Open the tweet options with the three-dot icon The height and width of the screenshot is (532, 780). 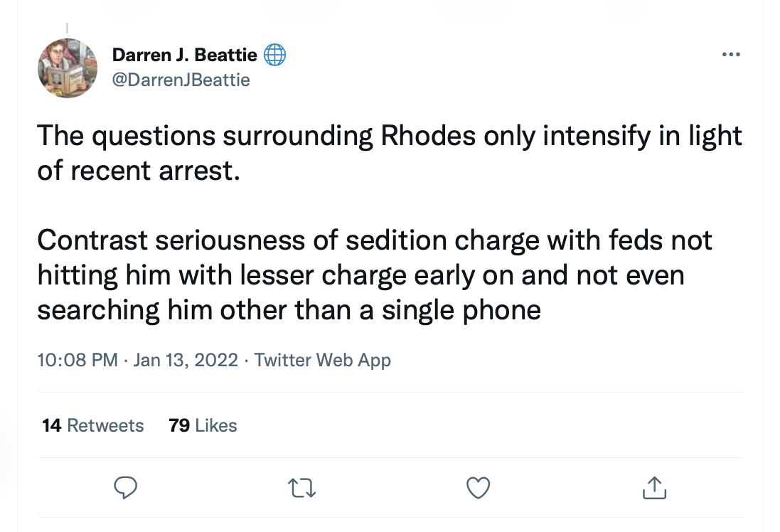tap(732, 54)
